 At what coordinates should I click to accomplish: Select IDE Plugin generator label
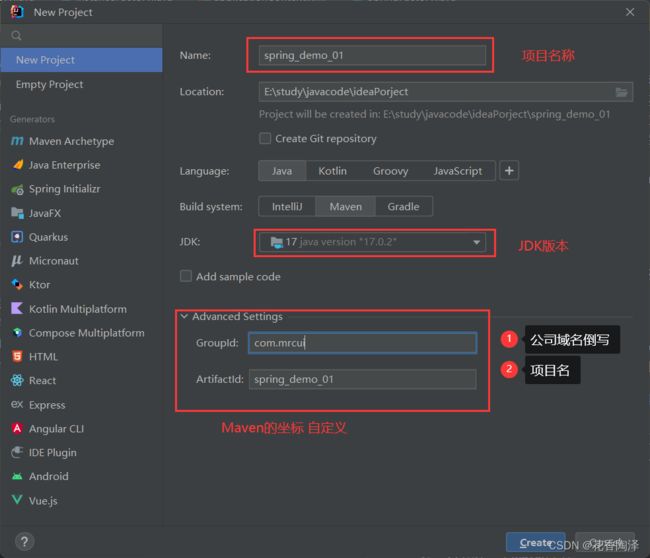pyautogui.click(x=53, y=453)
